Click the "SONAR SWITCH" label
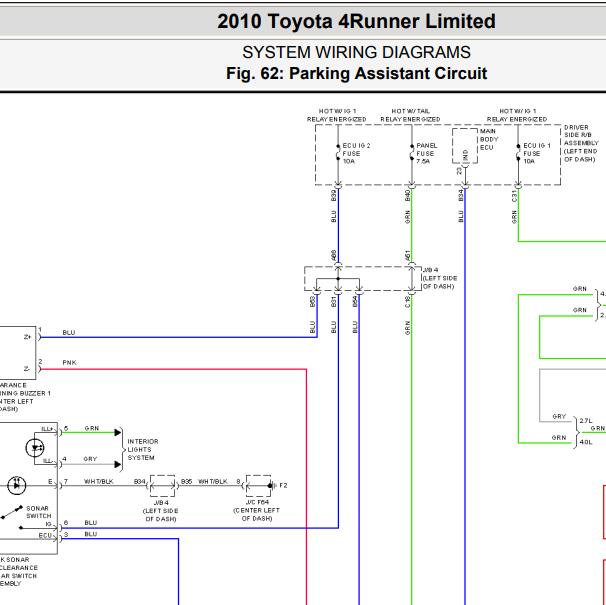606x605 pixels. coord(39,512)
